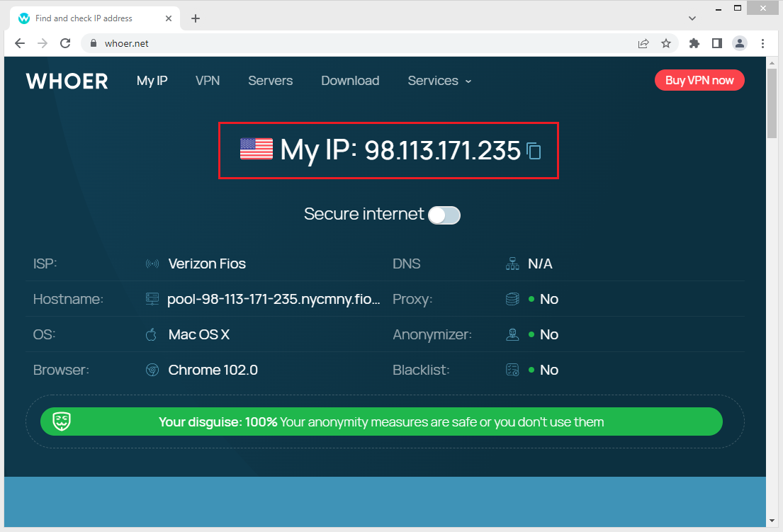Screen dimensions: 783x532
Task: Toggle the Secure internet switch
Action: click(x=444, y=215)
